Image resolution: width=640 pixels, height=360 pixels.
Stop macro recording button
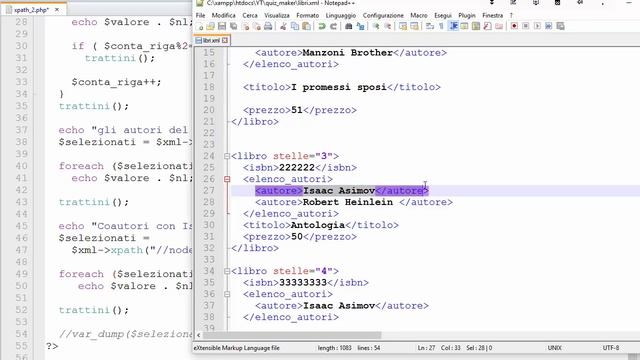tap(526, 27)
